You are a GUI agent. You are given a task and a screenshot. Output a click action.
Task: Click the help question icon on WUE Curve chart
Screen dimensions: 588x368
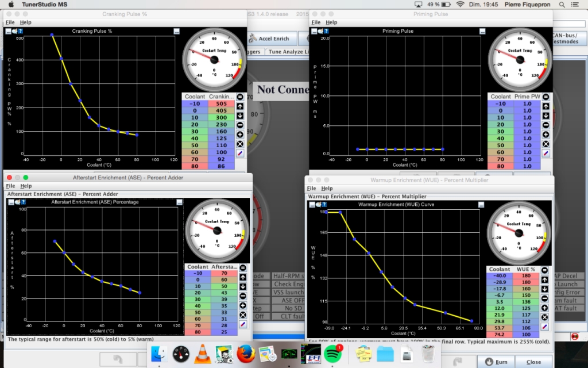click(324, 205)
